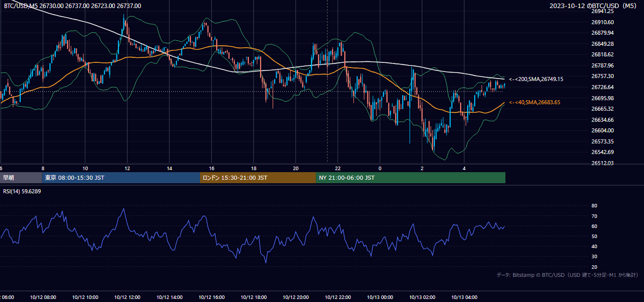Click RSI scale value 80
644x302 pixels.
594,206
